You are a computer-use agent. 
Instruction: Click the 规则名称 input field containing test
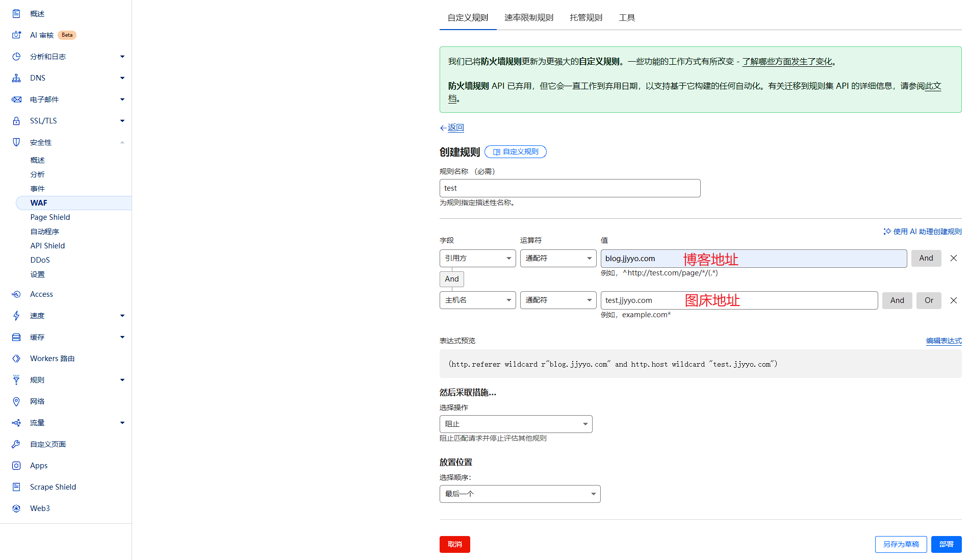point(570,188)
